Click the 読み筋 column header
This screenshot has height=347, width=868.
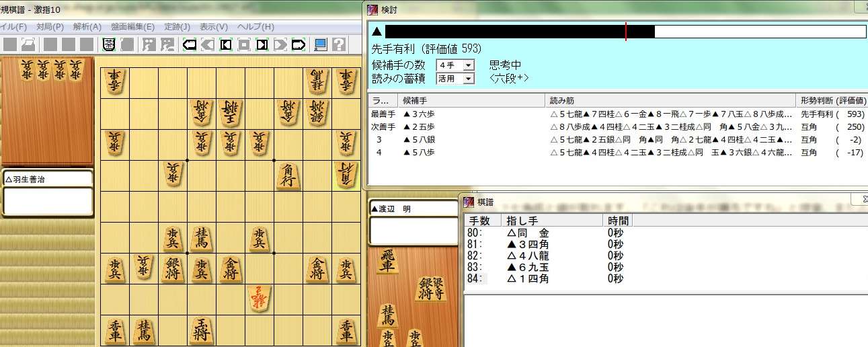pos(670,100)
